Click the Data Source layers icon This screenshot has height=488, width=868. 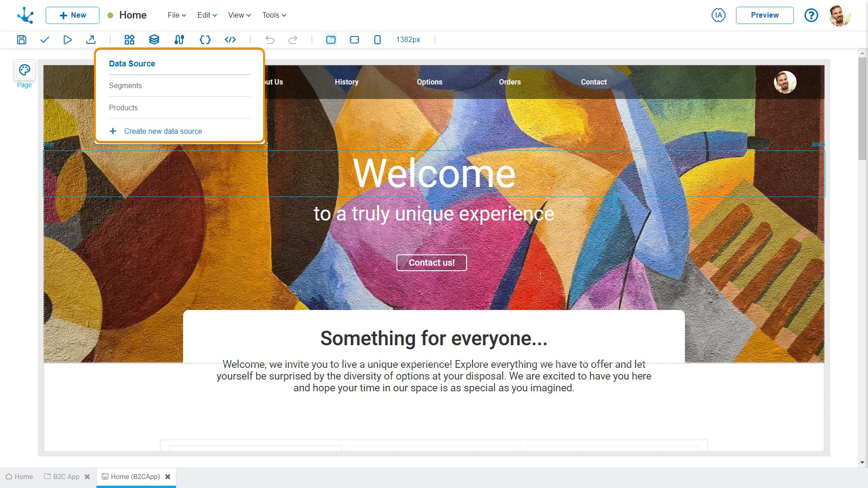point(154,40)
